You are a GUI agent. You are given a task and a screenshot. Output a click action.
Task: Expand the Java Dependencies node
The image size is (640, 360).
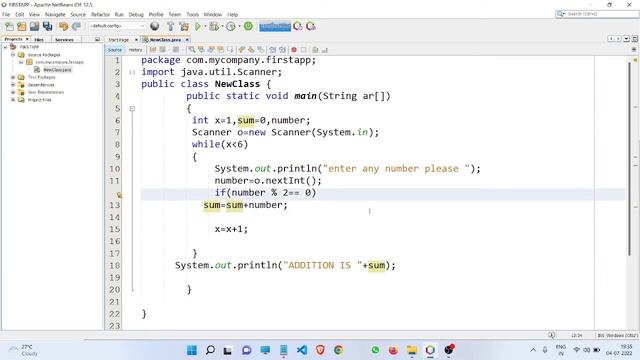coord(13,92)
